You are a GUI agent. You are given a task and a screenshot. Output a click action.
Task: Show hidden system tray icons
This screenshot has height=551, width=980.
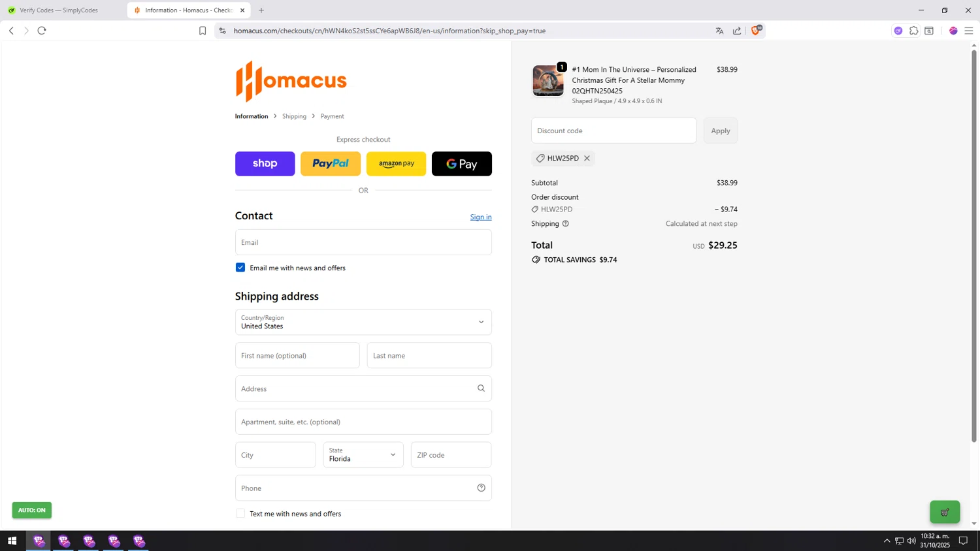[887, 541]
